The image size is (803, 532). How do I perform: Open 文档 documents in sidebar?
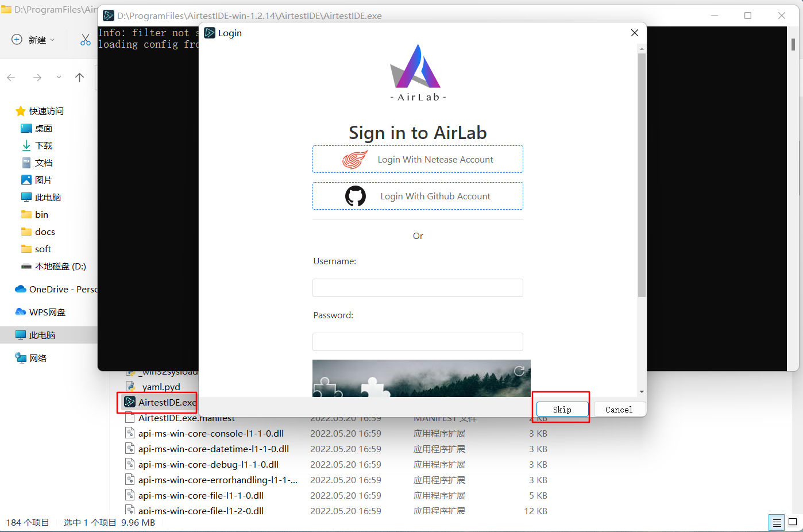point(37,163)
